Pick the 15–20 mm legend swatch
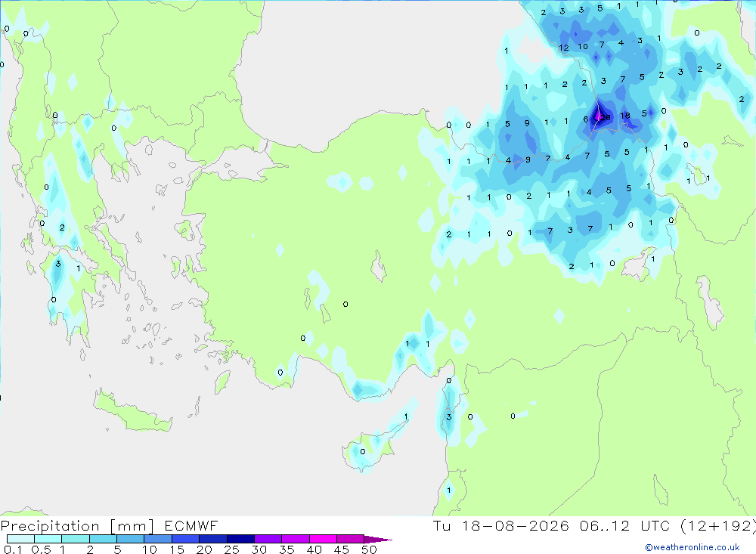The height and width of the screenshot is (554, 756). pos(186,539)
